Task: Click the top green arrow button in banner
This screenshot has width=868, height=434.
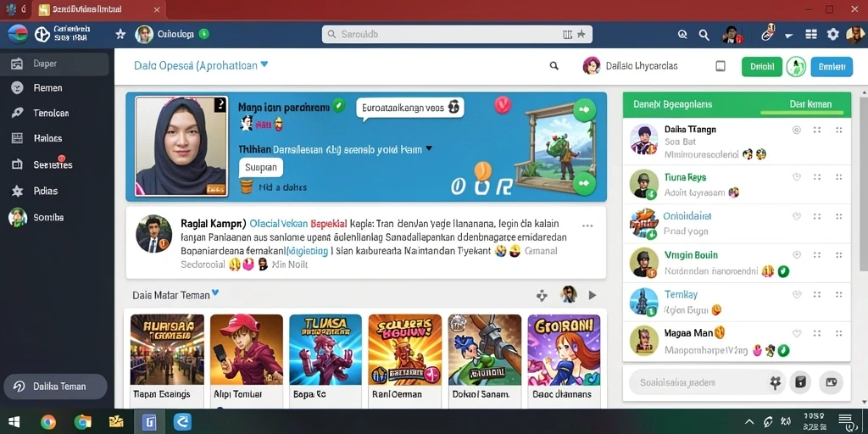Action: [584, 109]
